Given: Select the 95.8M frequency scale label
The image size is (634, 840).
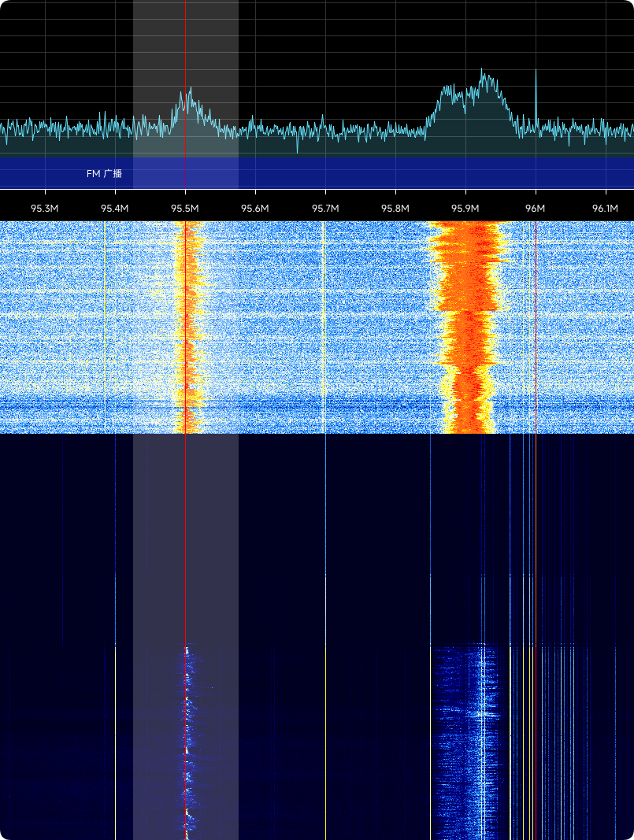Looking at the screenshot, I should coord(395,209).
